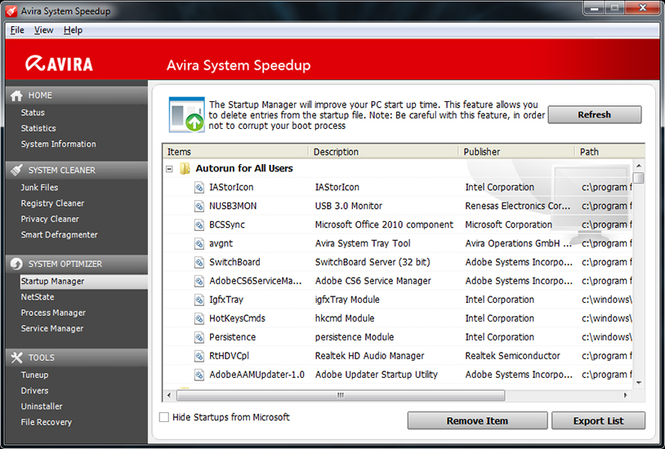Select 'Renesas Electronics Cor...' publisher cell
Viewport: 665px width, 449px height.
click(517, 206)
